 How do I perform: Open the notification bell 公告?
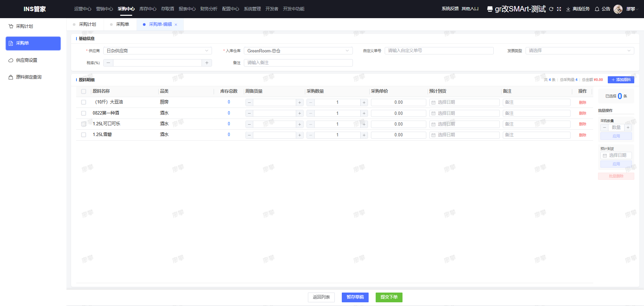597,9
